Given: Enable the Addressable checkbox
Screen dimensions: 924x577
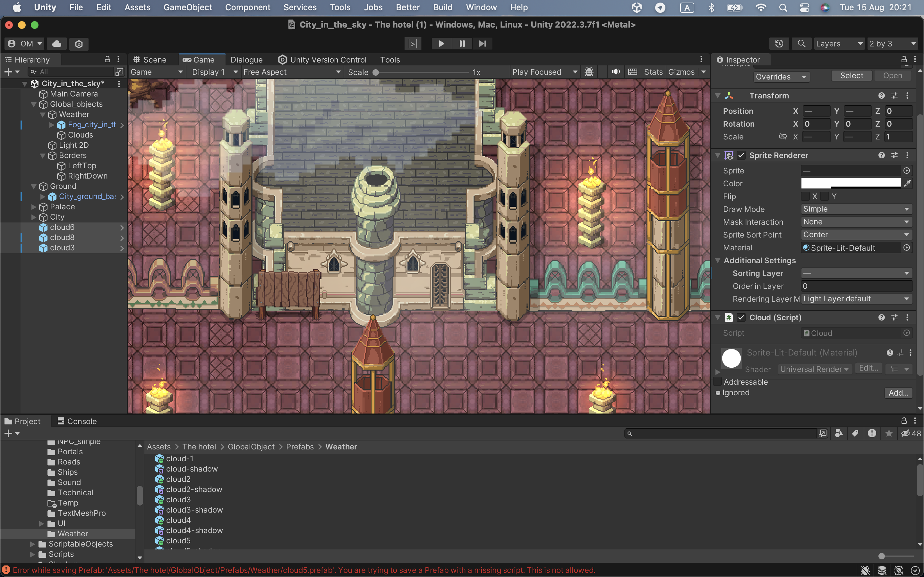Looking at the screenshot, I should (718, 381).
